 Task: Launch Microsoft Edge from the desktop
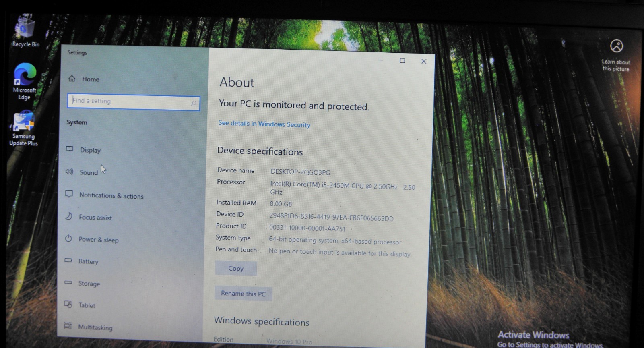coord(25,81)
